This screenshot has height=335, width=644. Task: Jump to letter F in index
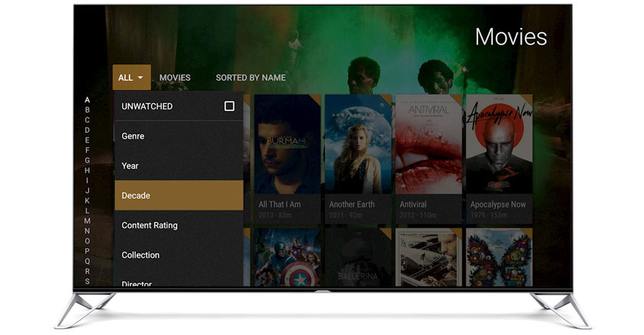click(x=87, y=150)
